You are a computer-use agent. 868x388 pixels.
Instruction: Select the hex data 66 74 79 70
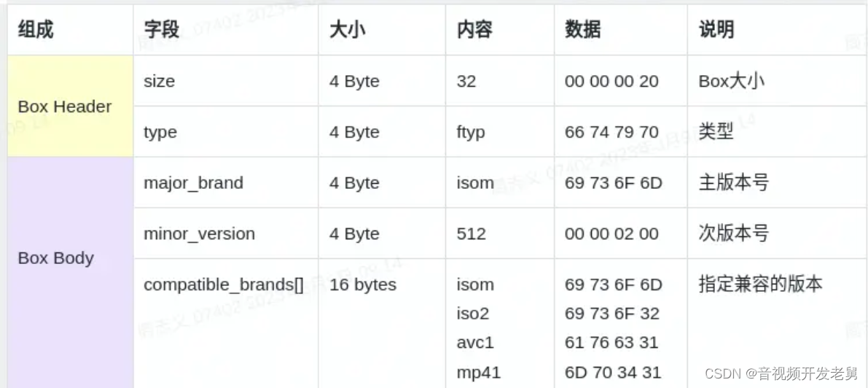611,132
